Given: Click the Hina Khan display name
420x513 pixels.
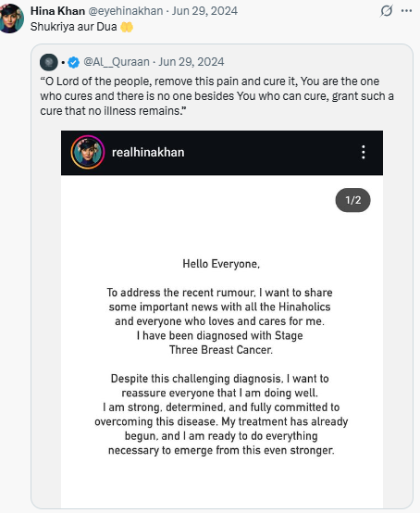Looking at the screenshot, I should click(x=57, y=11).
